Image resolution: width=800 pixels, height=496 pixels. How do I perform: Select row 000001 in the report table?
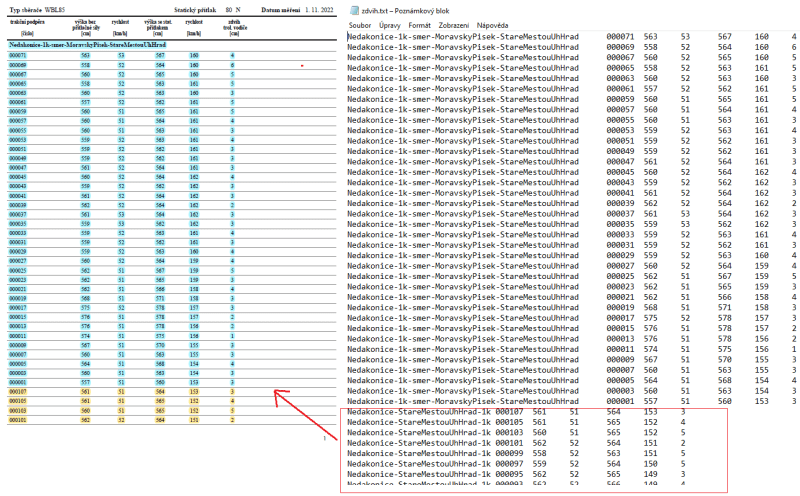coord(172,382)
